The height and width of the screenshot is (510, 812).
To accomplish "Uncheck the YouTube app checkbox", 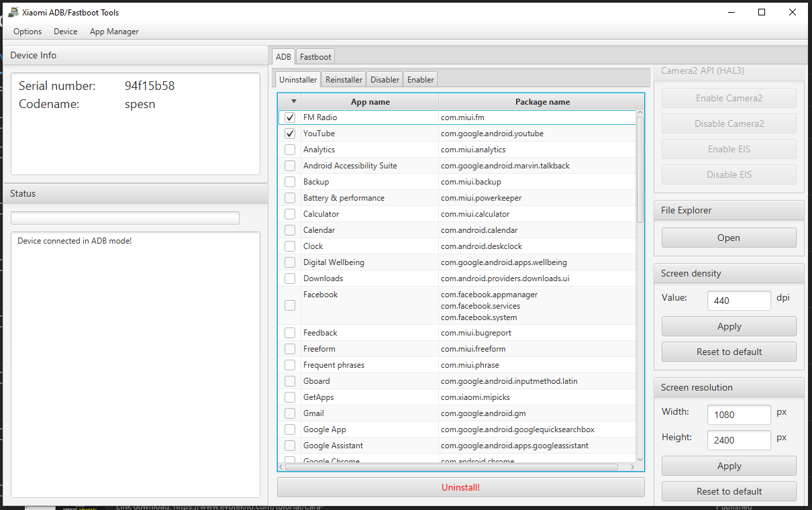I will click(290, 134).
